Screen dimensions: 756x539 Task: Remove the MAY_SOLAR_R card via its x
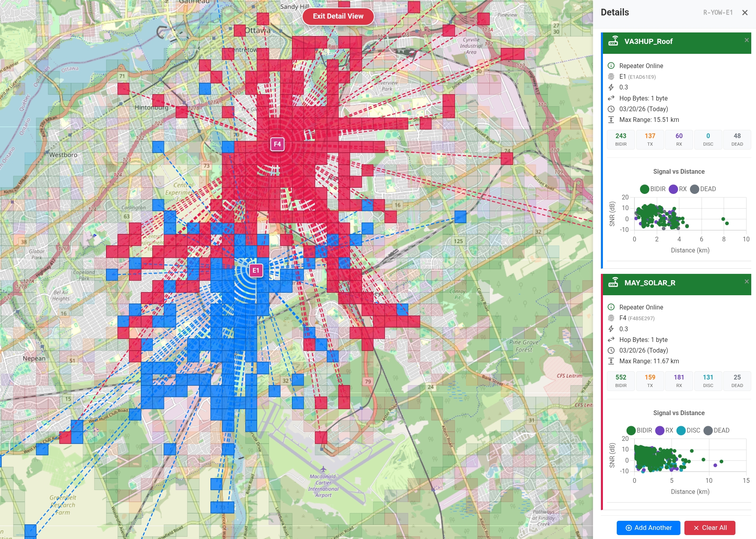tap(747, 282)
